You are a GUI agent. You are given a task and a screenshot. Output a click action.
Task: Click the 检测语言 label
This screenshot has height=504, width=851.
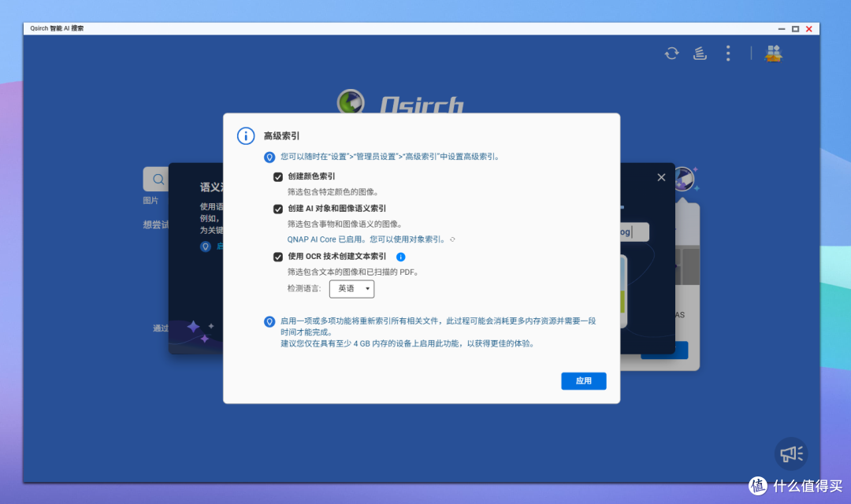(304, 289)
